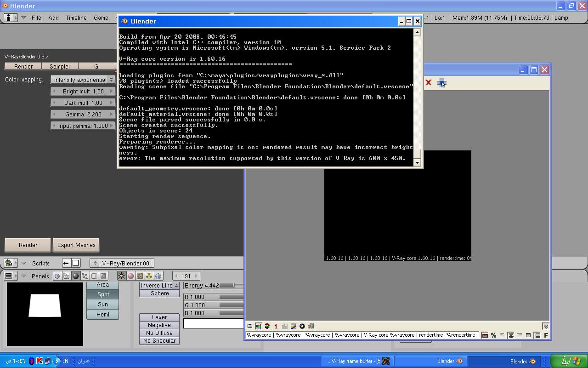This screenshot has width=588, height=368.
Task: Collapse the Scripts header menu triangle
Action: (x=23, y=263)
